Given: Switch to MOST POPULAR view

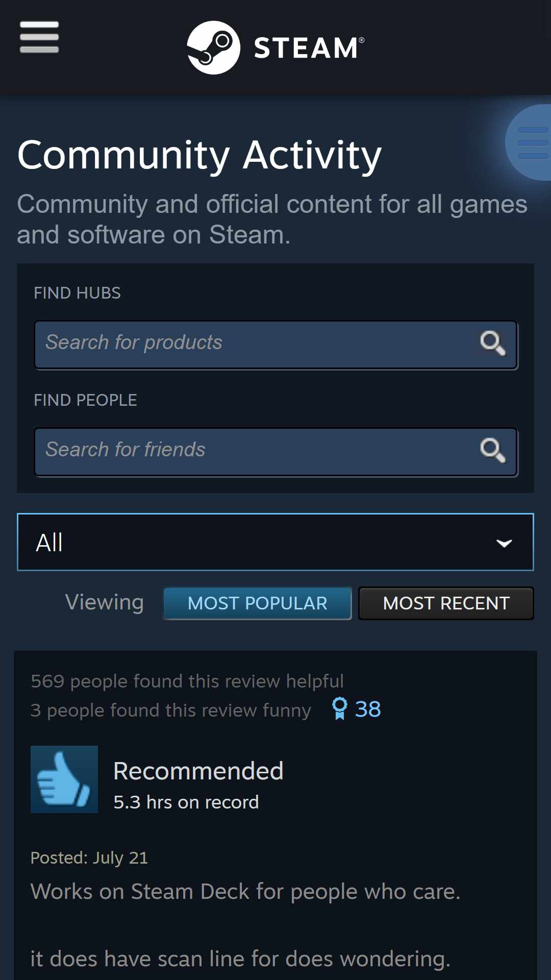Looking at the screenshot, I should point(257,603).
